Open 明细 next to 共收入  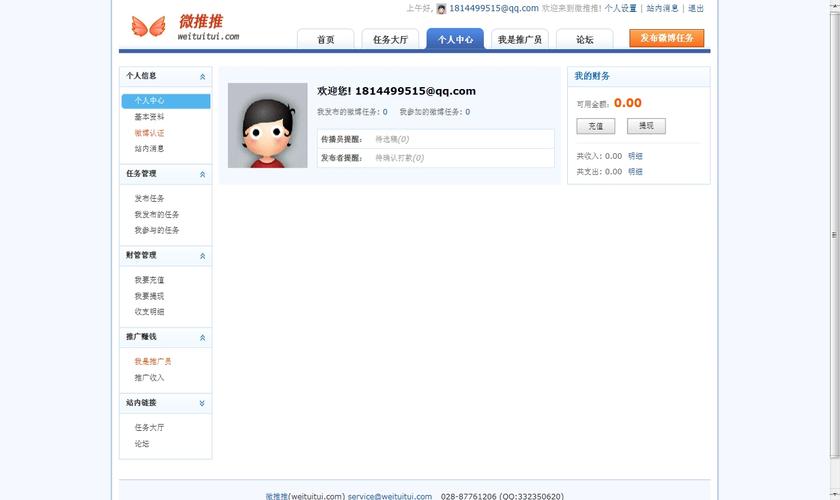[635, 156]
